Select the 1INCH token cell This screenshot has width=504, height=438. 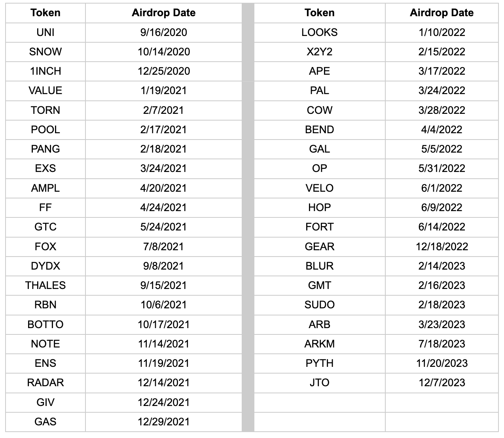[45, 71]
